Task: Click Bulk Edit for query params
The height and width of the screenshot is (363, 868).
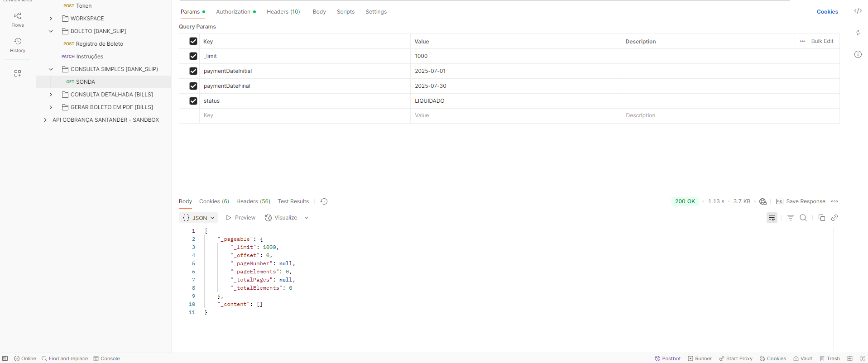Action: click(x=822, y=41)
